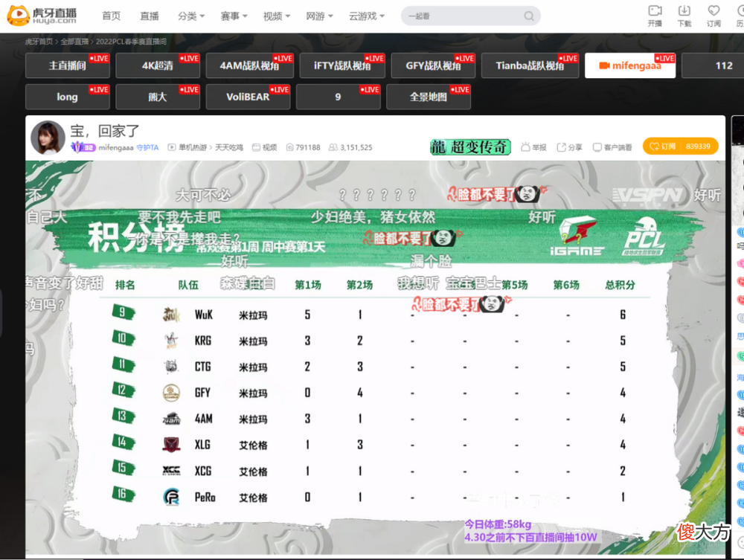Click the 视频 video icon under title
The width and height of the screenshot is (744, 560).
(x=256, y=147)
